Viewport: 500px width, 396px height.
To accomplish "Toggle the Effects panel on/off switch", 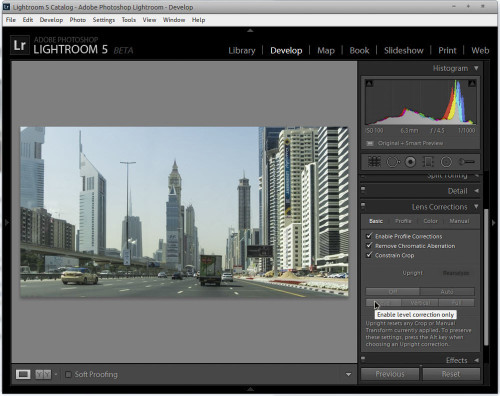I will click(363, 359).
